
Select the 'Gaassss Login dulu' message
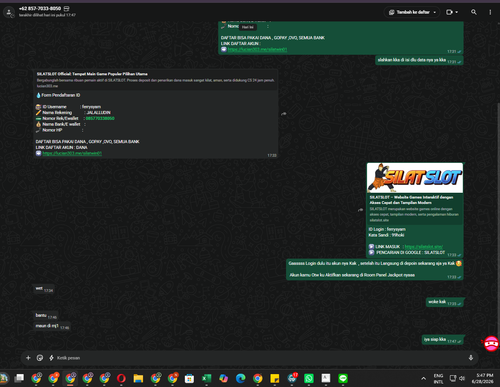pyautogui.click(x=374, y=269)
